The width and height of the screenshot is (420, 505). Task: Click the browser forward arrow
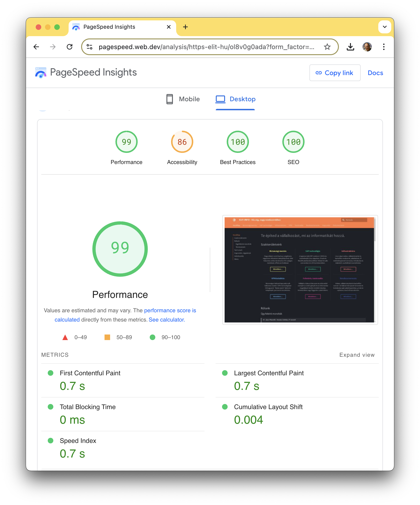53,47
